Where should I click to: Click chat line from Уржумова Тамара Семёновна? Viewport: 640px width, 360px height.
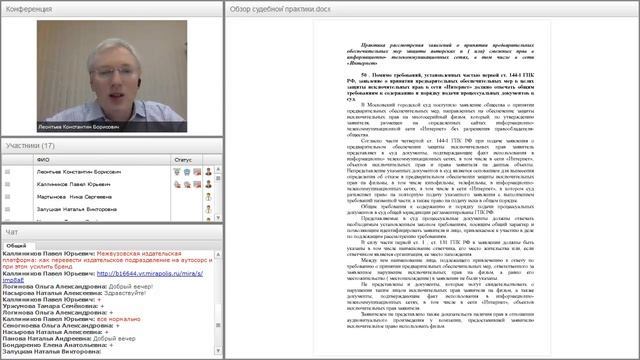point(53,306)
